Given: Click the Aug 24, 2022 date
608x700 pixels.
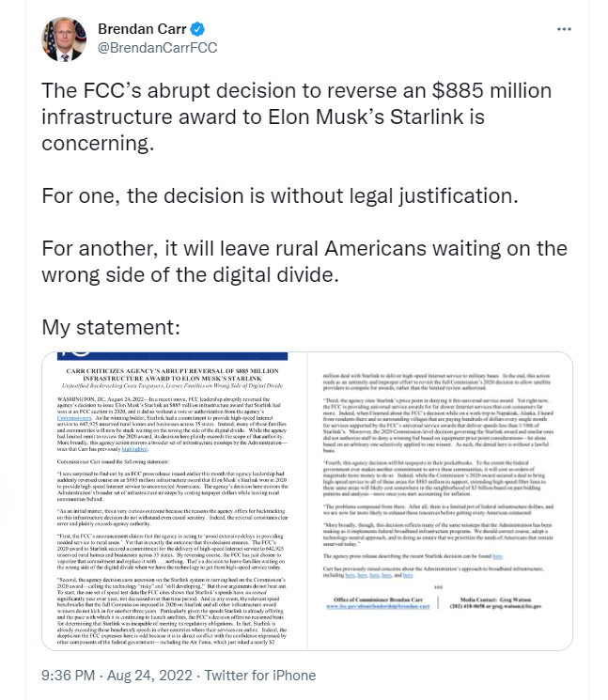Looking at the screenshot, I should [x=149, y=676].
